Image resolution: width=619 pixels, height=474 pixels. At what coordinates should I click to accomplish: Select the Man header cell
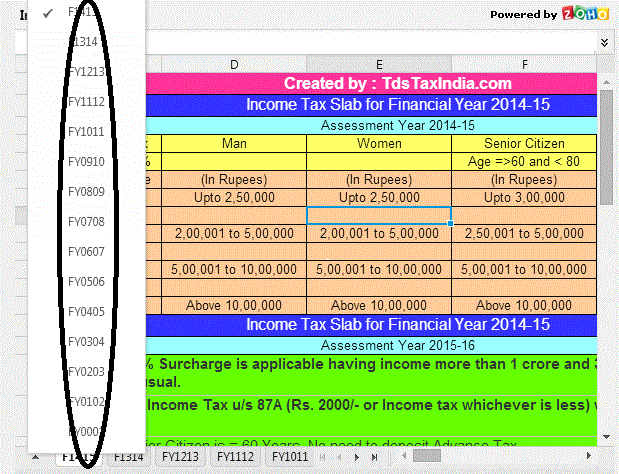point(234,143)
